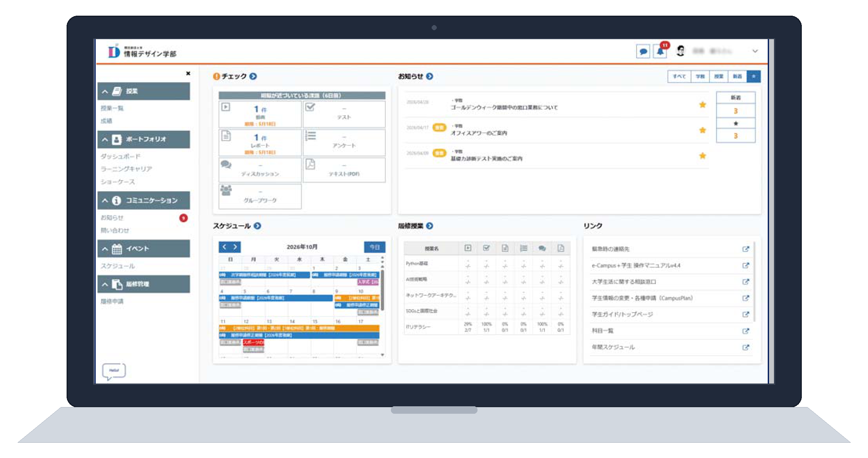868x458 pixels.
Task: Open 成績 in the sidebar
Action: [x=107, y=121]
